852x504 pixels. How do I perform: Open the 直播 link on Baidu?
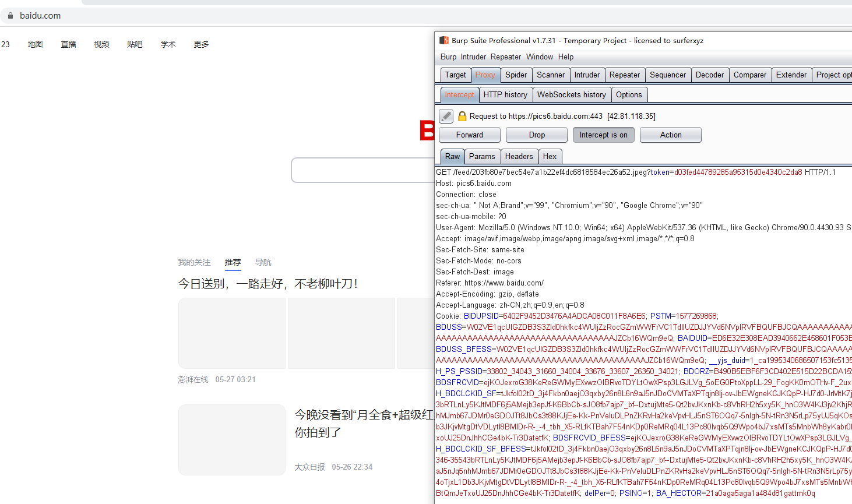68,44
